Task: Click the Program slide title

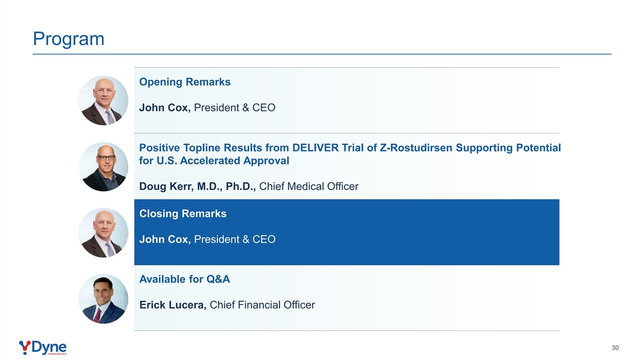Action: click(68, 39)
